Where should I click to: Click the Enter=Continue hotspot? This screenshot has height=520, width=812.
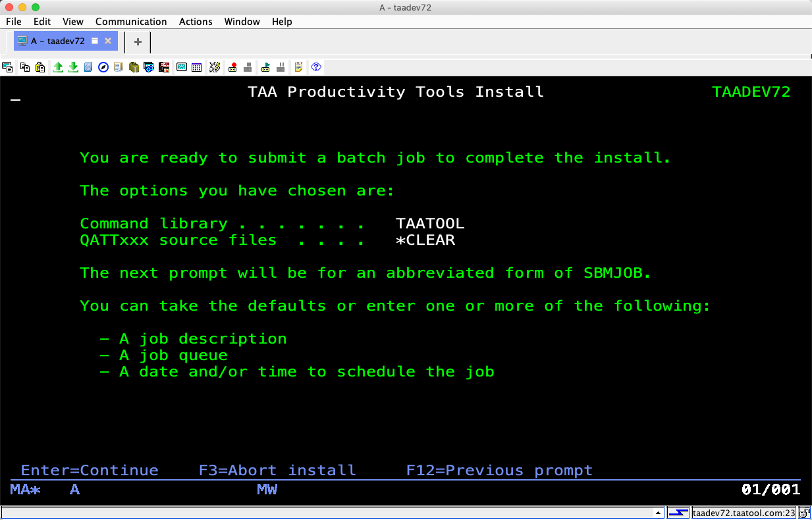click(90, 471)
